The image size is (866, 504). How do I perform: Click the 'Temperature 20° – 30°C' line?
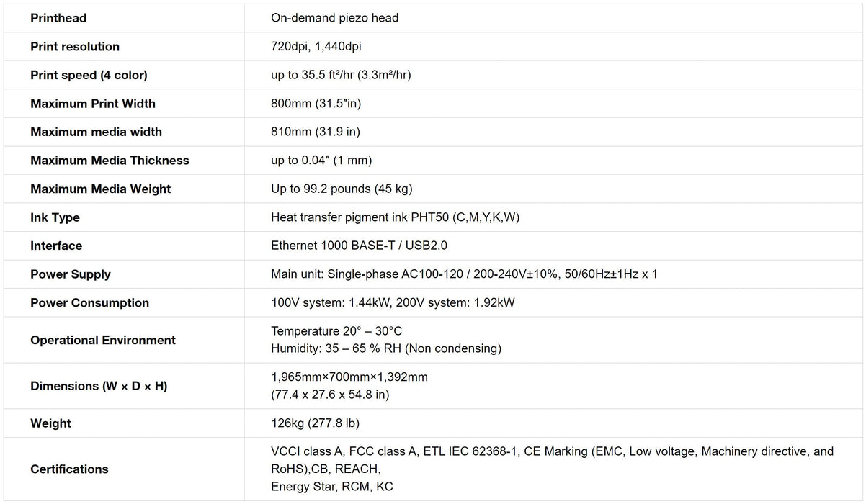pos(336,331)
